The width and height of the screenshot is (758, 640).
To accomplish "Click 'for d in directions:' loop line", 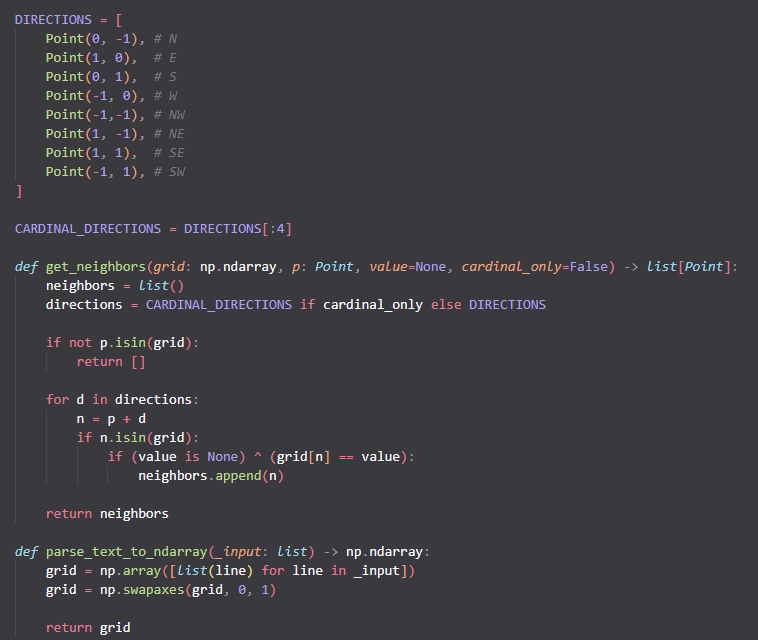I will tap(122, 400).
